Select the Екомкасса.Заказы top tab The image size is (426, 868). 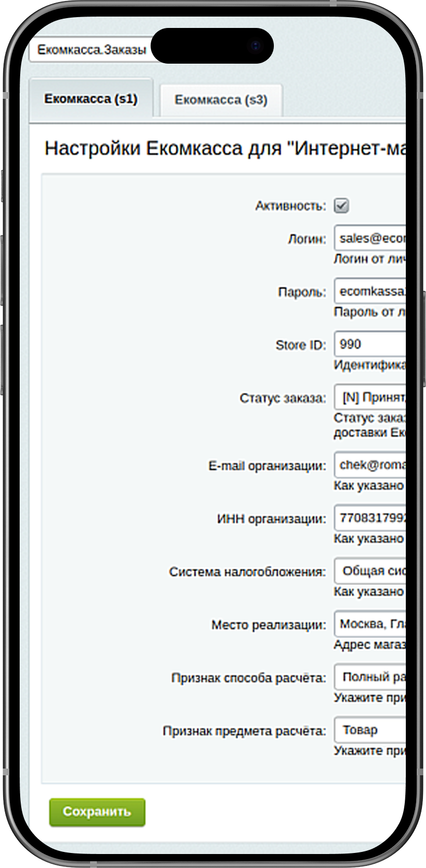pos(92,50)
